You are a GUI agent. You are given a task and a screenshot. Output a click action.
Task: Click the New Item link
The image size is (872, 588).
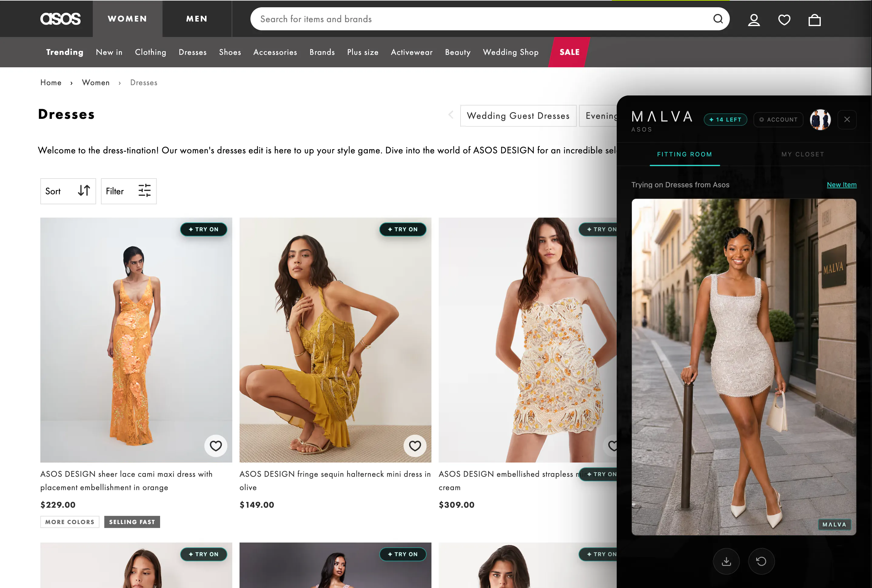point(842,185)
